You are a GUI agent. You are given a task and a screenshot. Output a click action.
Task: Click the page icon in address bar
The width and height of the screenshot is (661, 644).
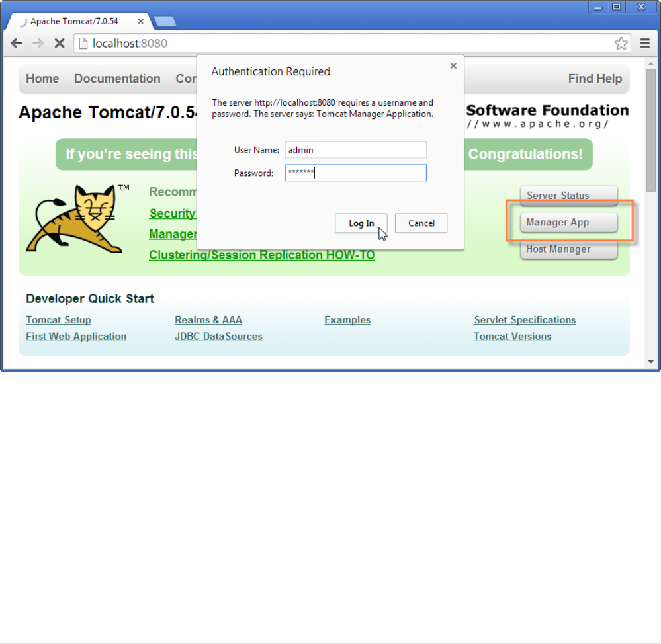(x=83, y=43)
